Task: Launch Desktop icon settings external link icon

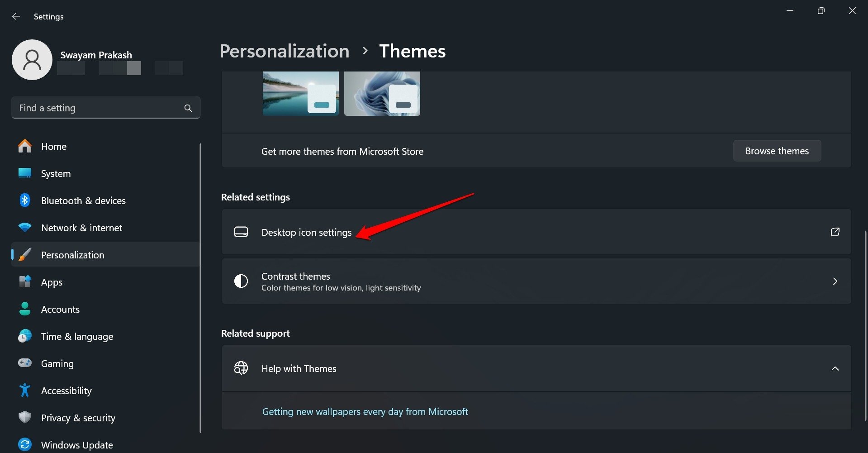Action: point(835,232)
